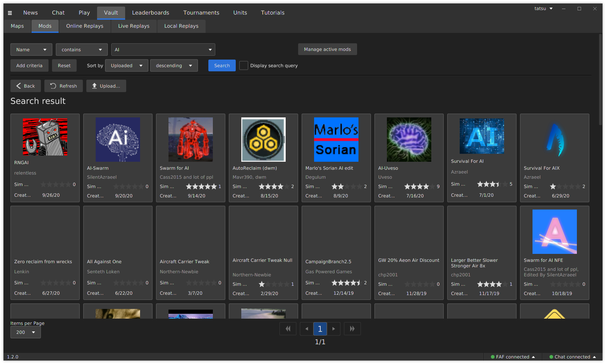Screen dimensions: 606x364
Task: Open AI-Swarm mod brain image
Action: coord(118,140)
